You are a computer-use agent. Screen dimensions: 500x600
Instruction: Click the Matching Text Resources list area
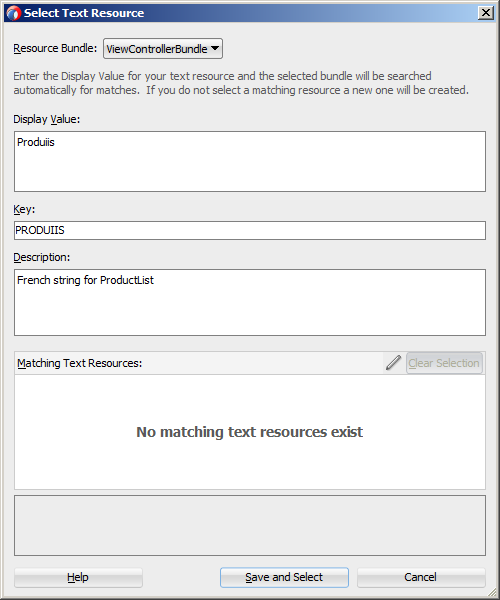pyautogui.click(x=250, y=432)
